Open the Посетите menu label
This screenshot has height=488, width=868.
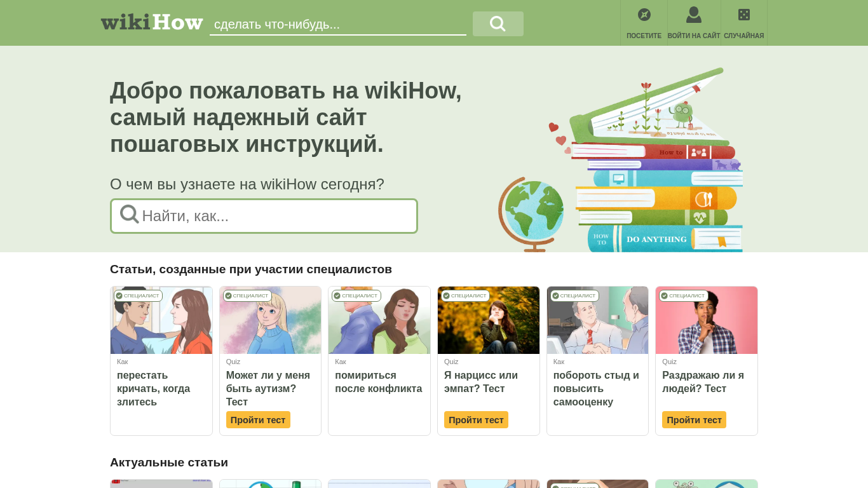[x=644, y=36]
